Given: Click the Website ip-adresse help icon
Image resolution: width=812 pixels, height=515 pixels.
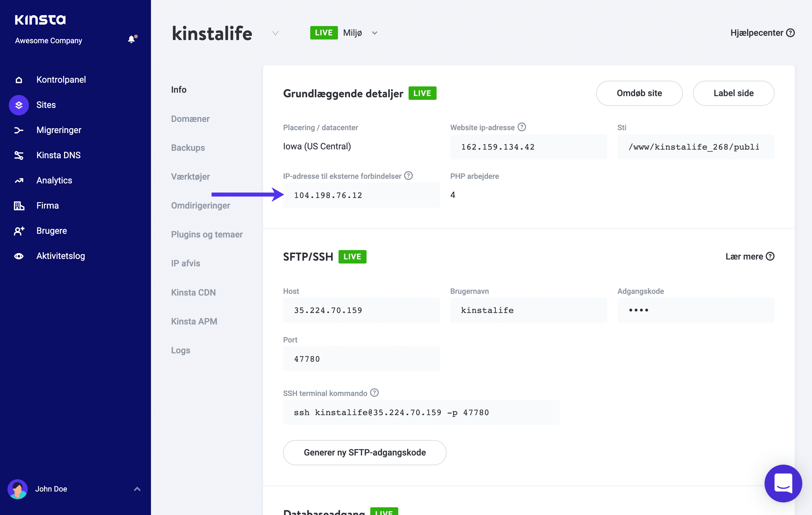Looking at the screenshot, I should pos(522,127).
